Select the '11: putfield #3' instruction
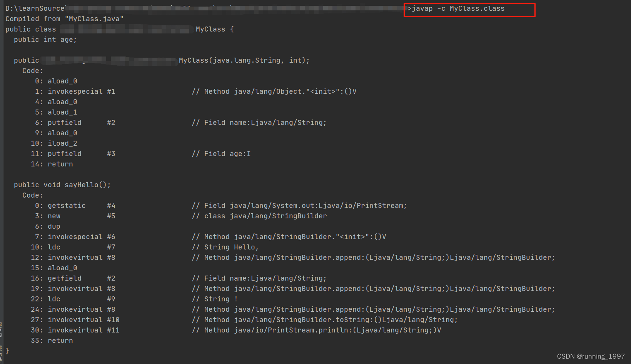The image size is (631, 364). (x=73, y=154)
